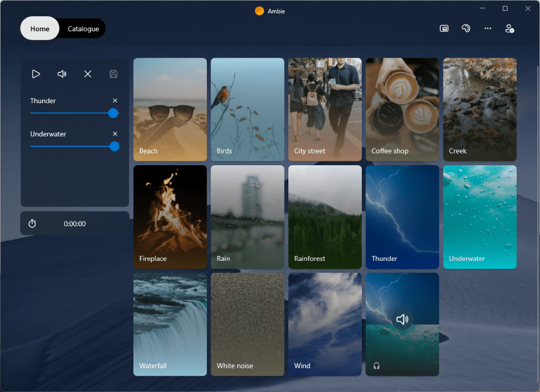Click the speaker icon on the mix tile
This screenshot has height=392, width=540.
pos(402,319)
